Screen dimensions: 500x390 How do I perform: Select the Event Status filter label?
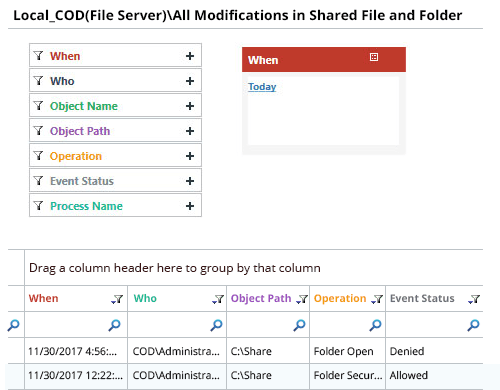tap(82, 181)
